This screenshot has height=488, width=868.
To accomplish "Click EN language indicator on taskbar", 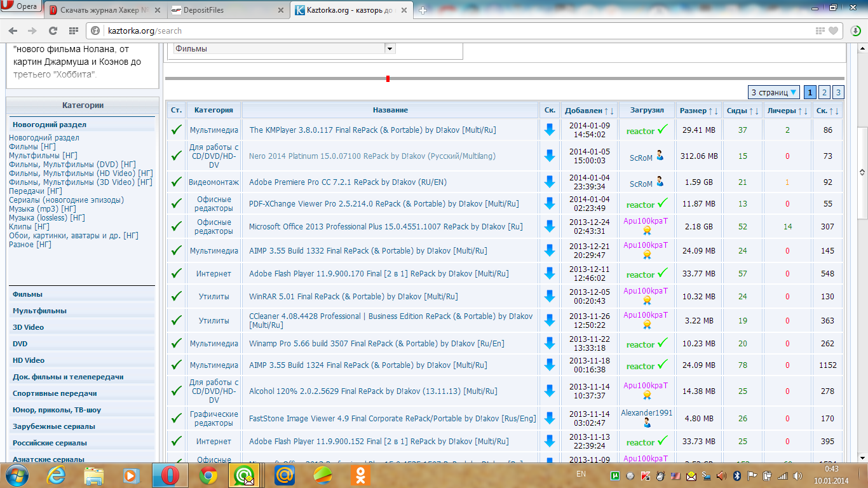I will (581, 474).
